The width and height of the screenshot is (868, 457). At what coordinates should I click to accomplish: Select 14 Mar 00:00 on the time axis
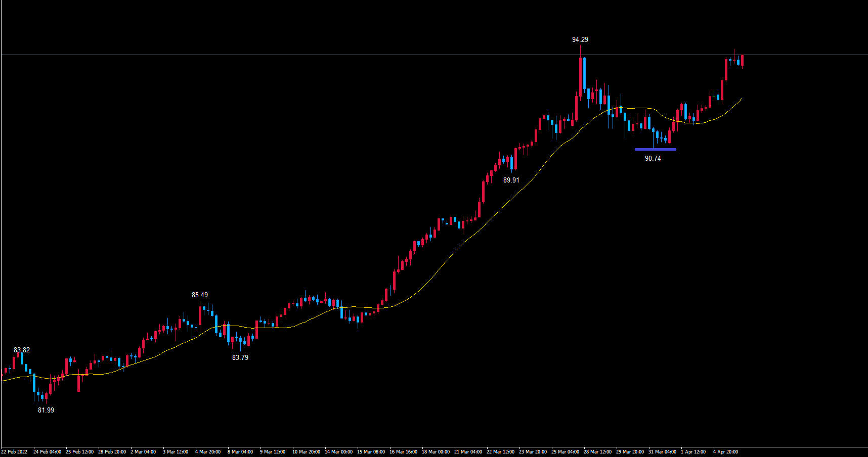338,452
